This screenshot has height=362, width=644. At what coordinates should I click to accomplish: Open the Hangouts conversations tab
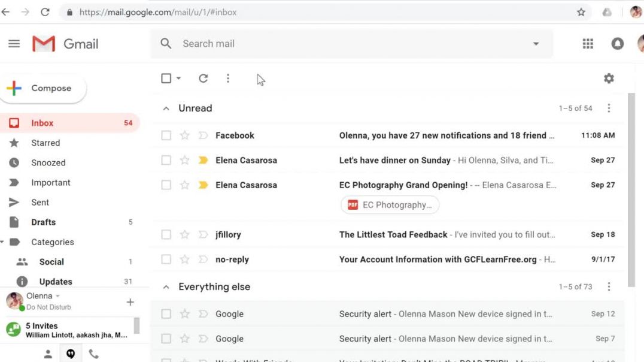pyautogui.click(x=71, y=354)
